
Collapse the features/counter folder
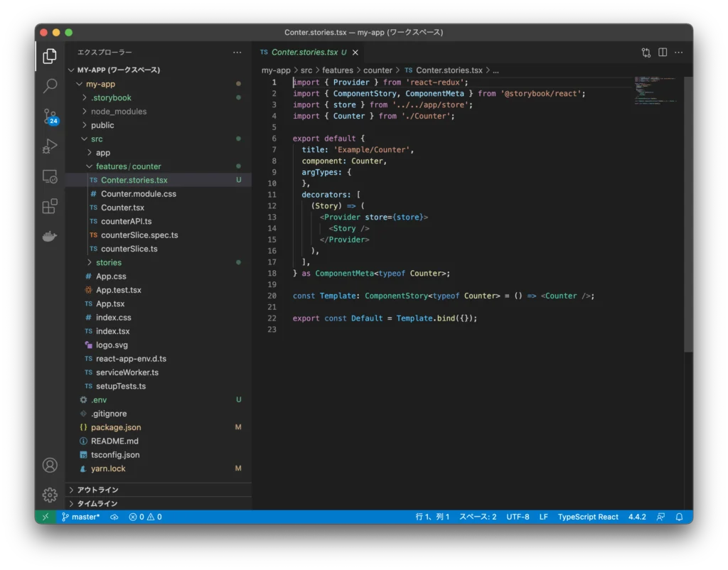pos(128,166)
